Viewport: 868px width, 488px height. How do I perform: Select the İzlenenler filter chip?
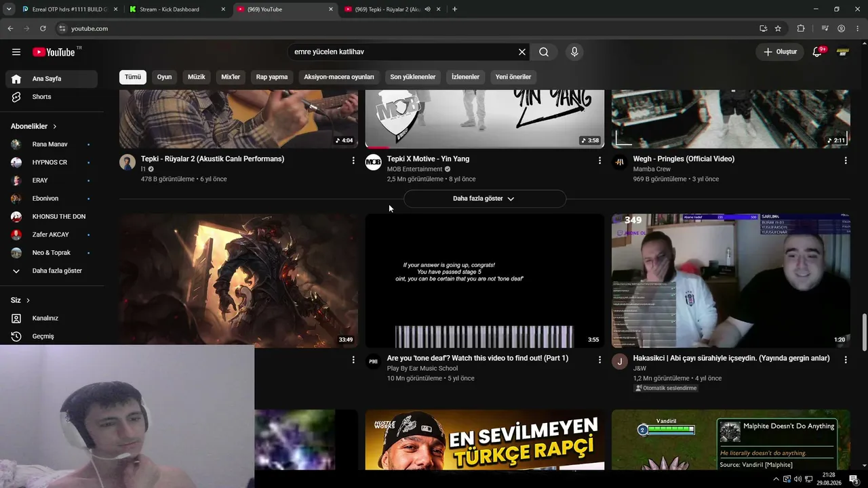click(465, 77)
